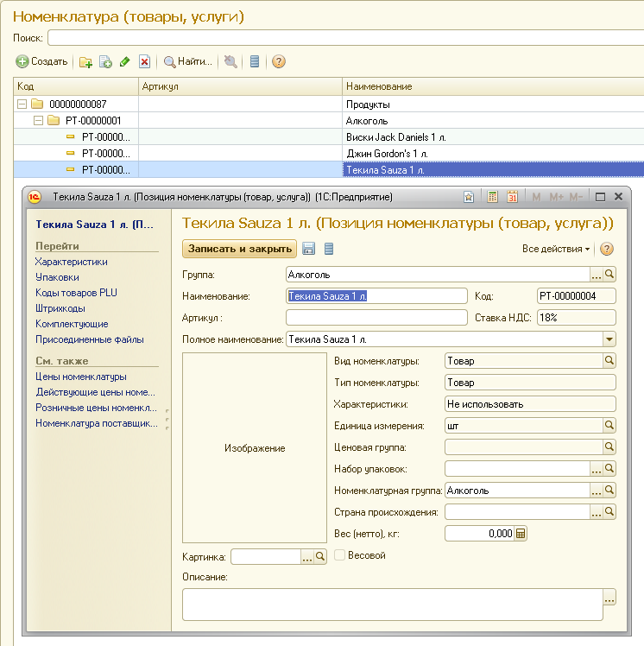
Task: Click the create new group folder icon
Action: 85,62
